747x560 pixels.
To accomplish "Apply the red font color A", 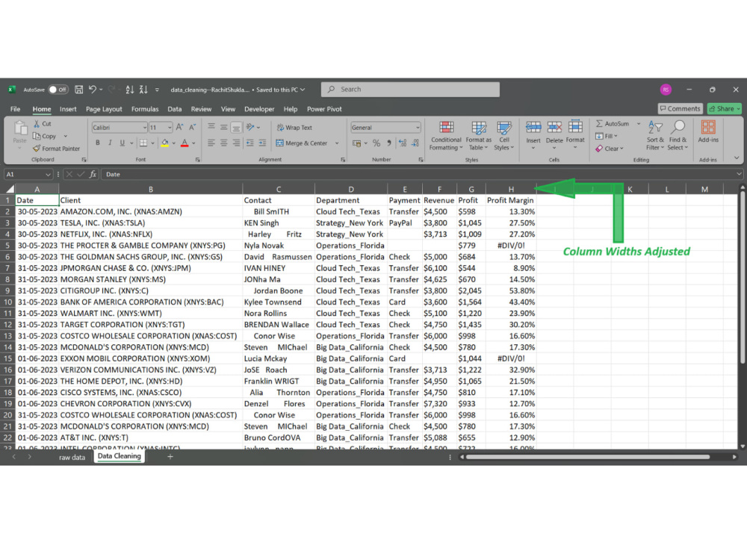I will 185,143.
